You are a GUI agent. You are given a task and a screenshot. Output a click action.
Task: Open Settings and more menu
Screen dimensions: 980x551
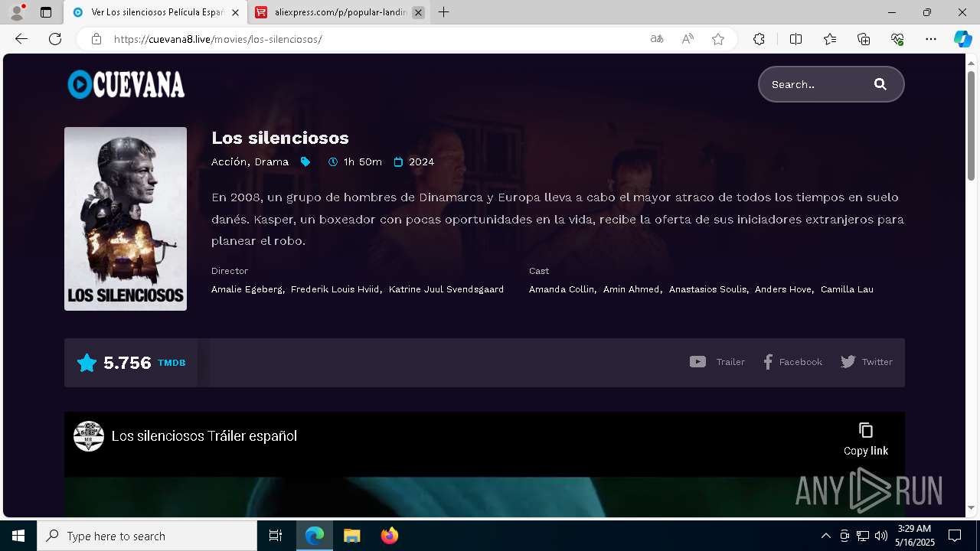pyautogui.click(x=931, y=39)
